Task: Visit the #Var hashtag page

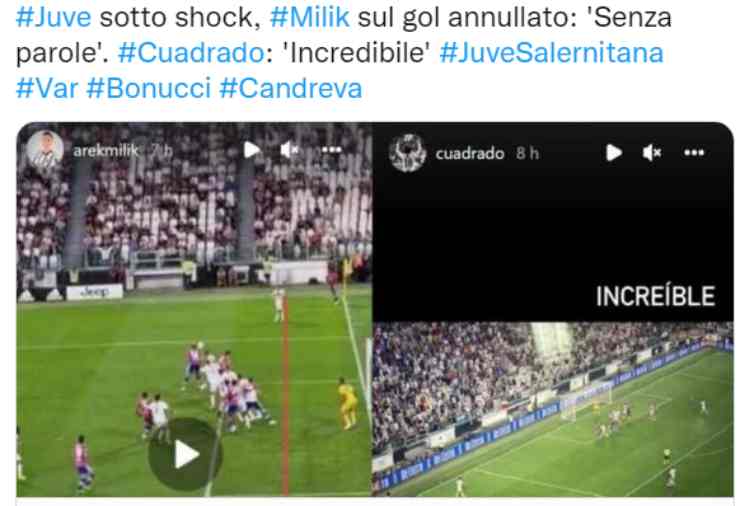Action: pos(47,88)
